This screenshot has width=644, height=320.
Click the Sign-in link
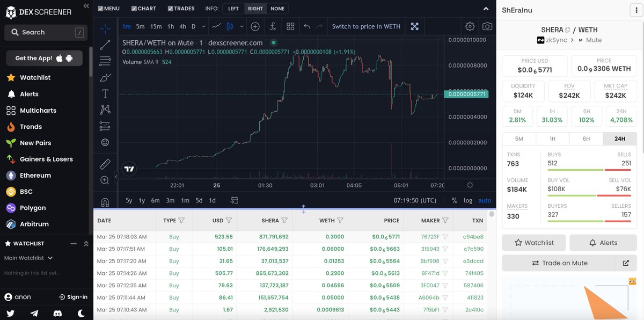[x=73, y=297]
